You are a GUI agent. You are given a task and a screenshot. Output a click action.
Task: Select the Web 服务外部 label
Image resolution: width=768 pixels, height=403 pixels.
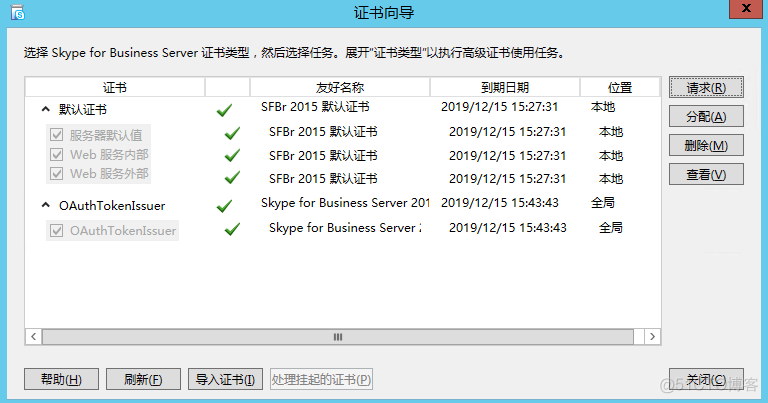tap(109, 174)
